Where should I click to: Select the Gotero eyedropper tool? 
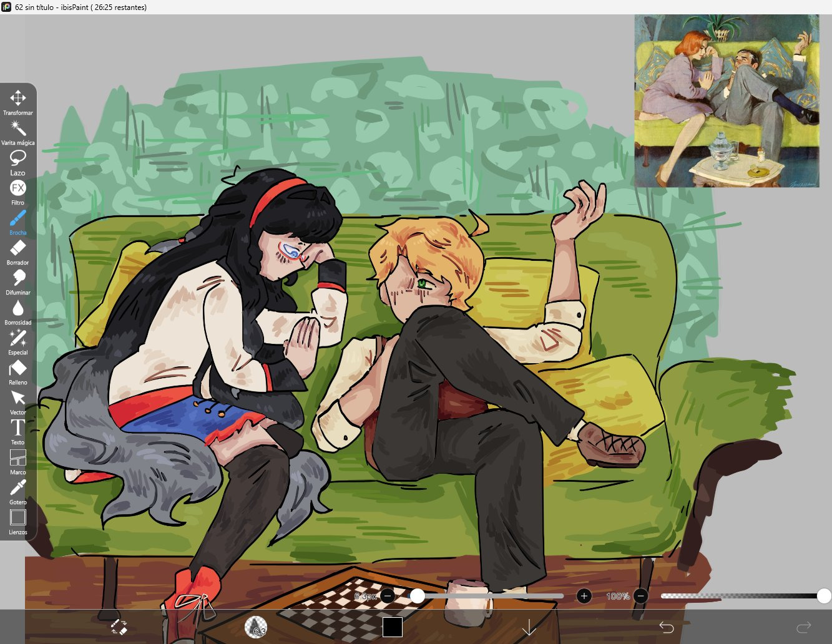[17, 492]
